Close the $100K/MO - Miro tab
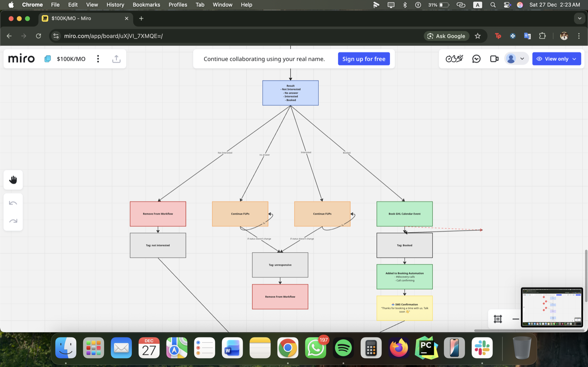The image size is (588, 367). coord(126,18)
